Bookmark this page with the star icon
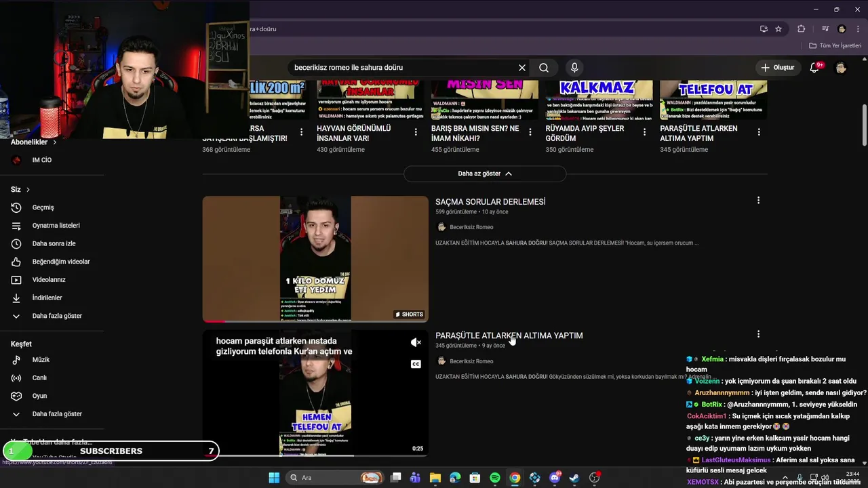The image size is (868, 488). 778,29
